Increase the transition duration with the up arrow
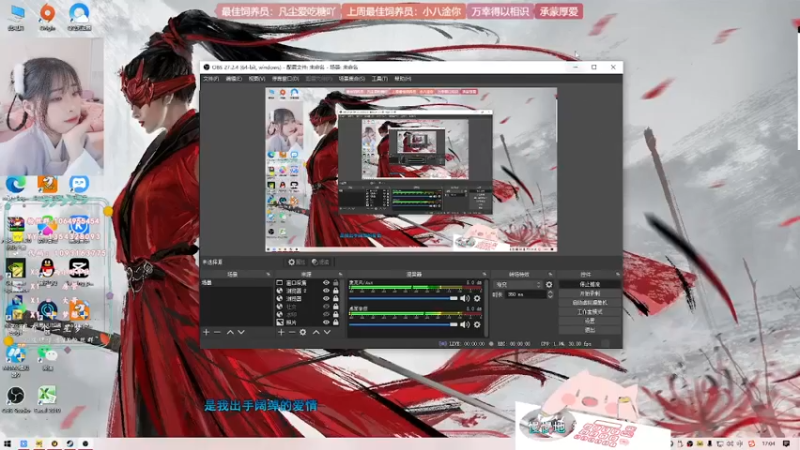 (550, 292)
